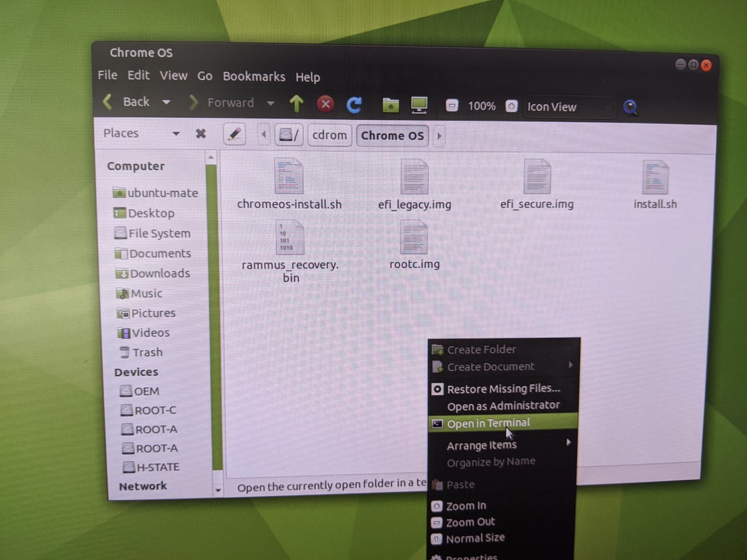747x560 pixels.
Task: Select the chromeos-install.sh file
Action: [289, 185]
